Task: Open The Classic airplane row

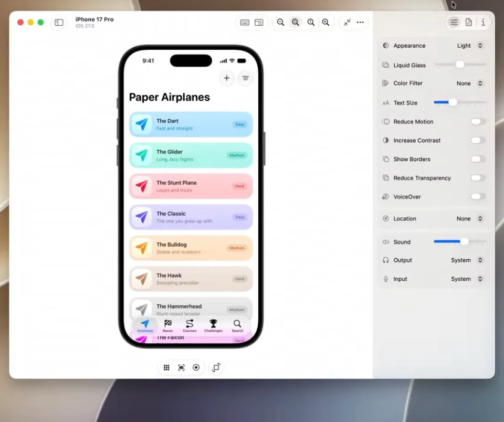Action: click(x=191, y=217)
